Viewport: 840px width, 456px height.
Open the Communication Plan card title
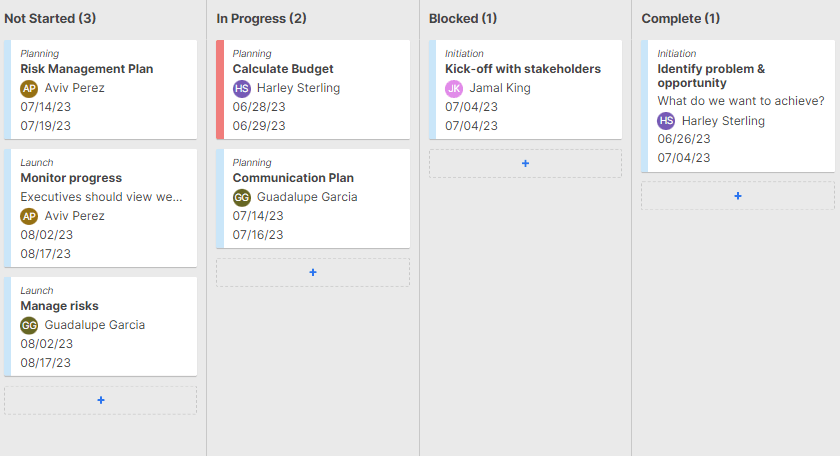(x=293, y=178)
